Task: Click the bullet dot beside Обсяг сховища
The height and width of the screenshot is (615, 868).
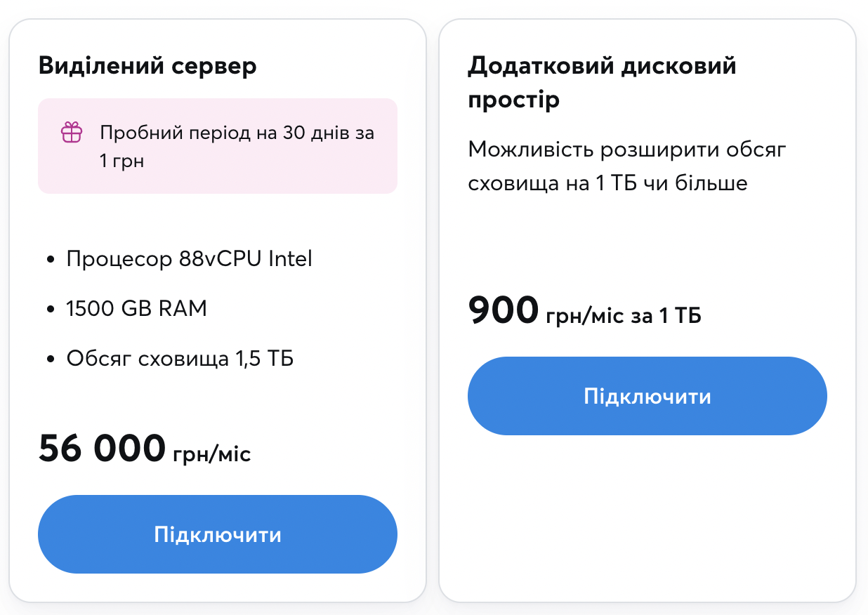Action: 50,359
